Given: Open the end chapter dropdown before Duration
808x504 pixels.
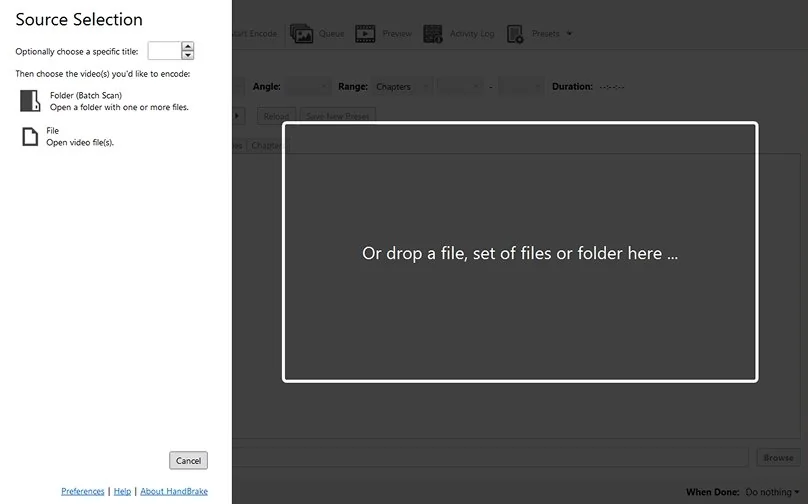Looking at the screenshot, I should (521, 87).
